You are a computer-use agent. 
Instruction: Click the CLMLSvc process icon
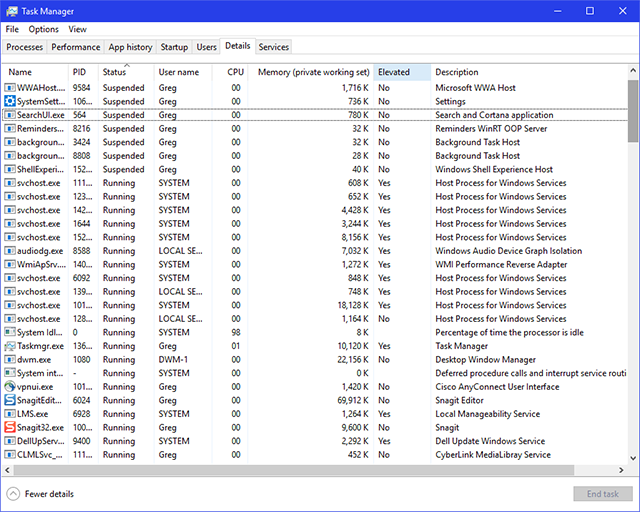pos(10,454)
